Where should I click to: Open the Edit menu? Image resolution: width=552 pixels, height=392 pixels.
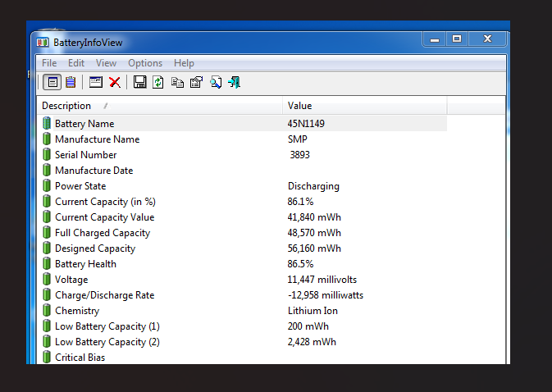[76, 63]
